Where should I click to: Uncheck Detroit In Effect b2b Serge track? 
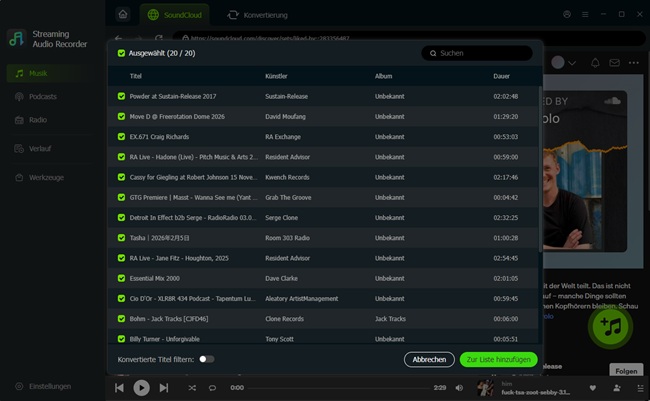coord(121,217)
